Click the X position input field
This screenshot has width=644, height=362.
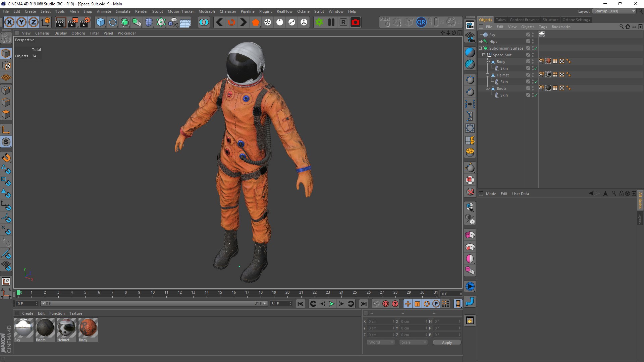[381, 321]
